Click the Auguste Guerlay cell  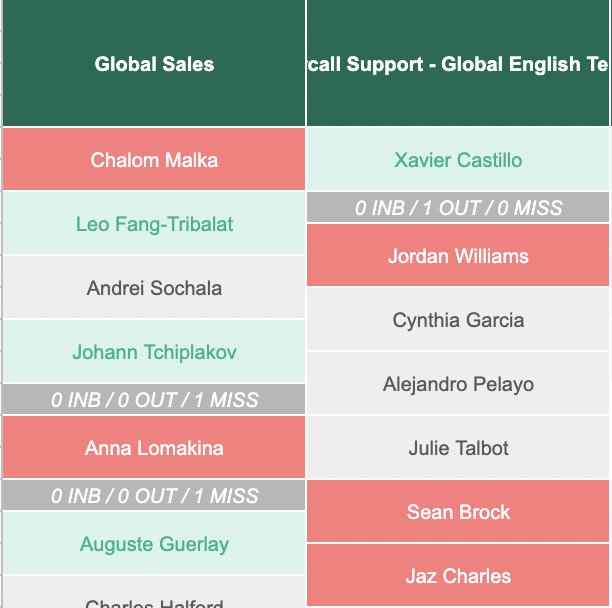154,544
